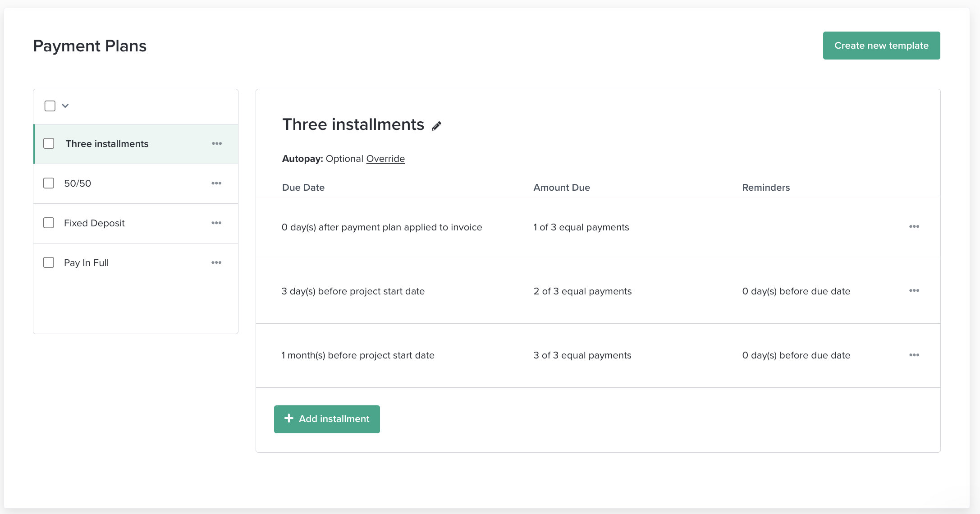980x514 pixels.
Task: Check the Three installments checkbox
Action: pos(49,143)
